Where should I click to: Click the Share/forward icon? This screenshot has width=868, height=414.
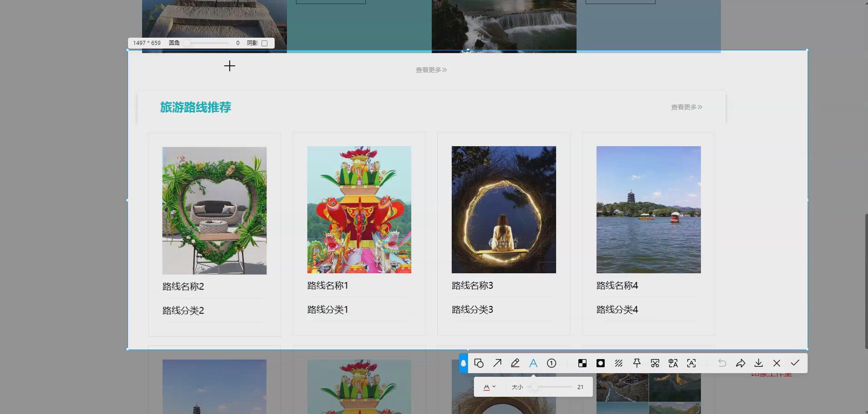pos(740,363)
